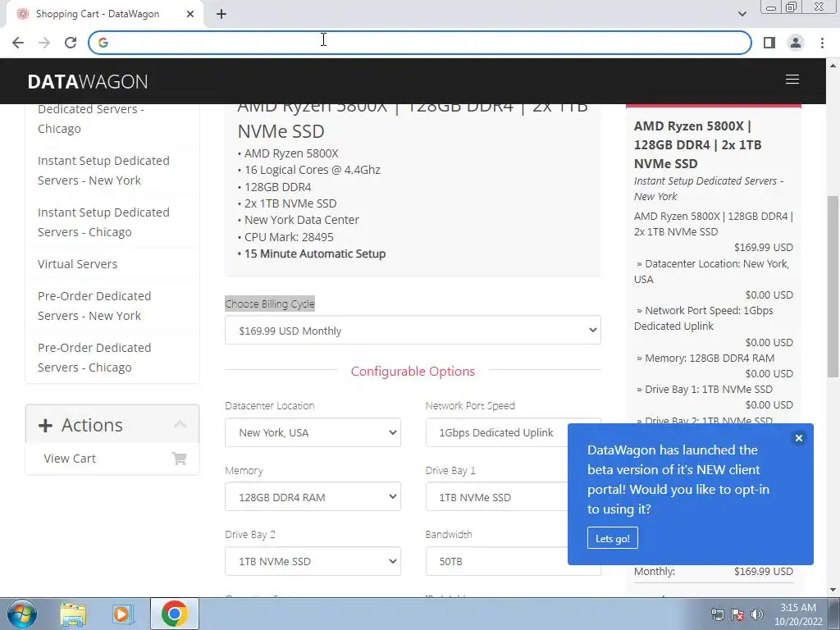Click the network tray icon
The height and width of the screenshot is (630, 840).
click(717, 614)
